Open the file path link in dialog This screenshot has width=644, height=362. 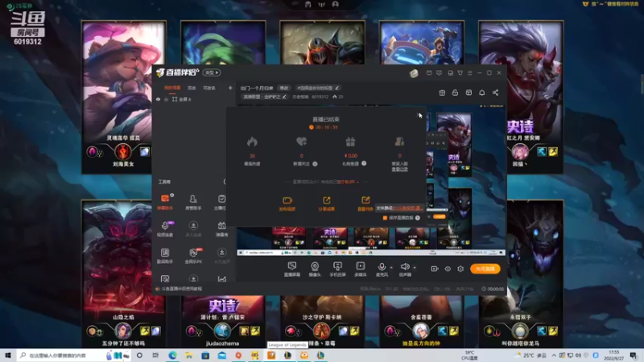click(x=407, y=208)
